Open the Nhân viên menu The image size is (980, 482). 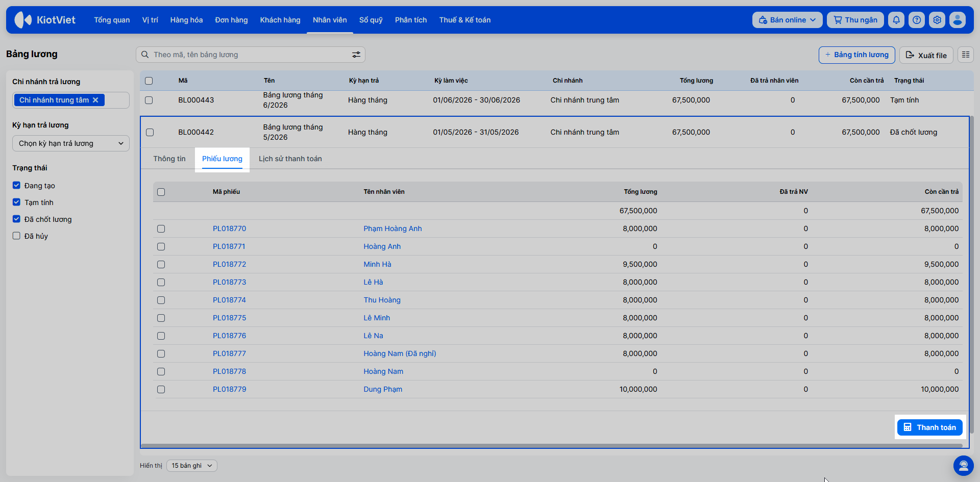[x=330, y=20]
